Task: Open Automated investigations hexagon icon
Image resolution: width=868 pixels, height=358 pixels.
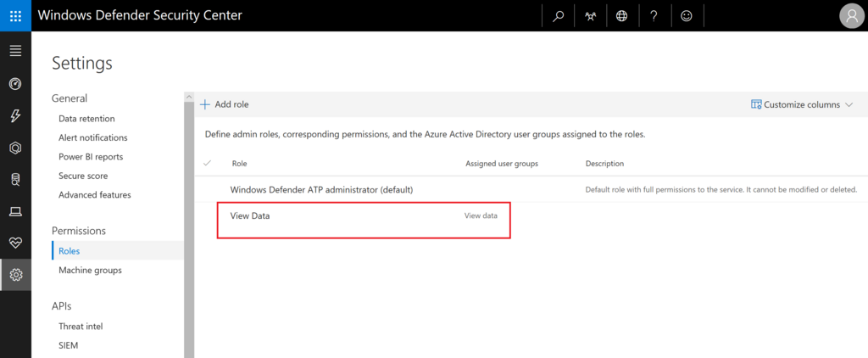Action: click(x=15, y=148)
